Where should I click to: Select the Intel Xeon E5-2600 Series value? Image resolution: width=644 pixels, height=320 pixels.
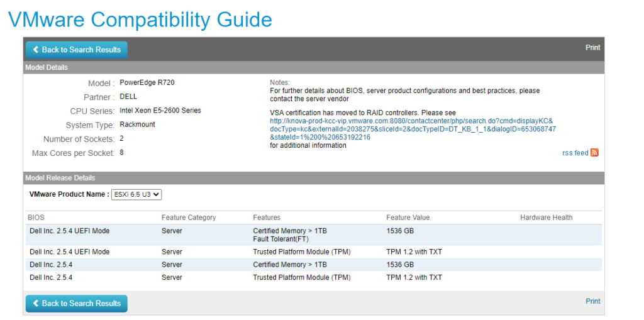(160, 111)
